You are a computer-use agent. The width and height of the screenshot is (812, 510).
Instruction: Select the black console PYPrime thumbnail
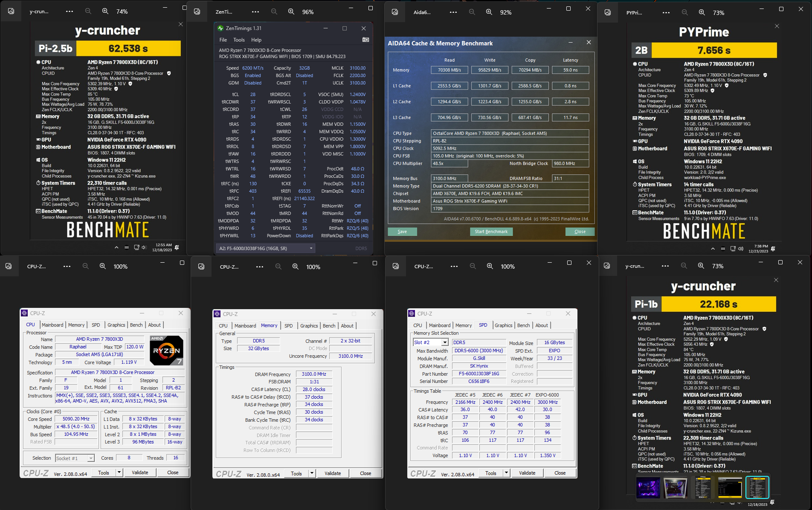coord(730,487)
